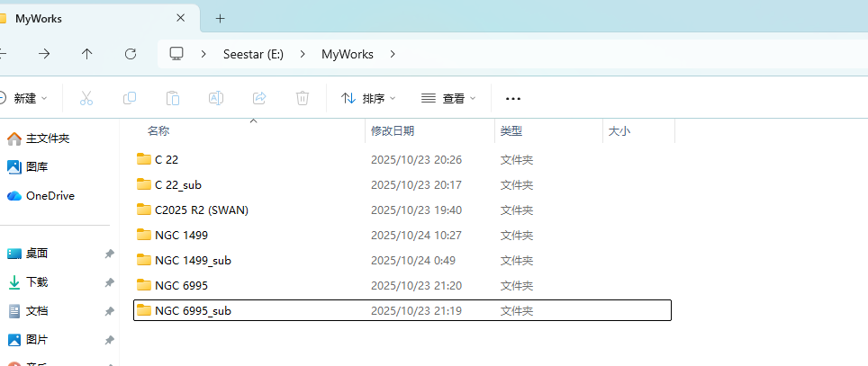This screenshot has width=868, height=366.
Task: Click the Paste clipboard icon
Action: (x=173, y=98)
